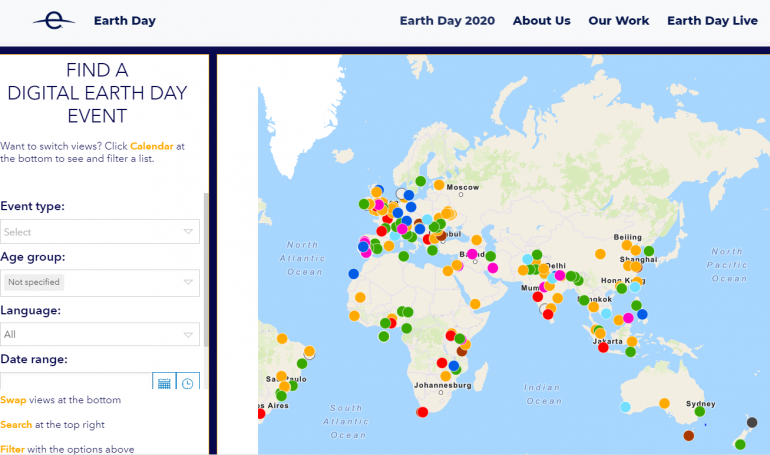
Task: Click the Sydney city label on the map
Action: pyautogui.click(x=701, y=403)
